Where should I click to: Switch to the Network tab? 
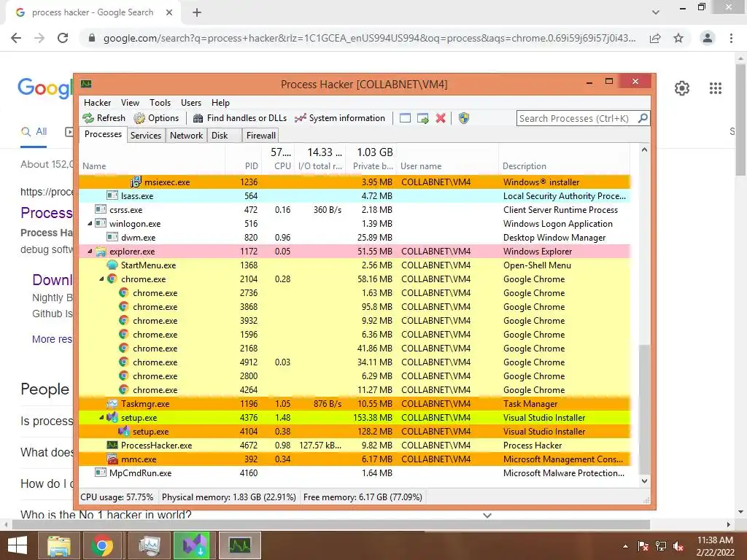click(186, 135)
